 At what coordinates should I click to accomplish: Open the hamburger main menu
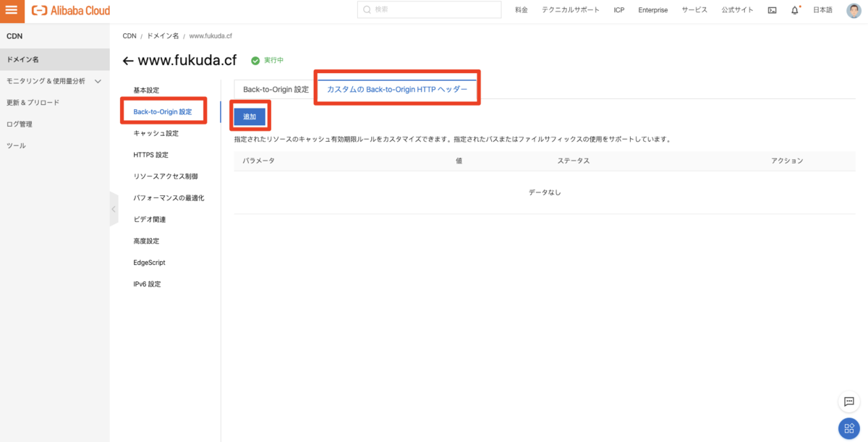click(12, 10)
